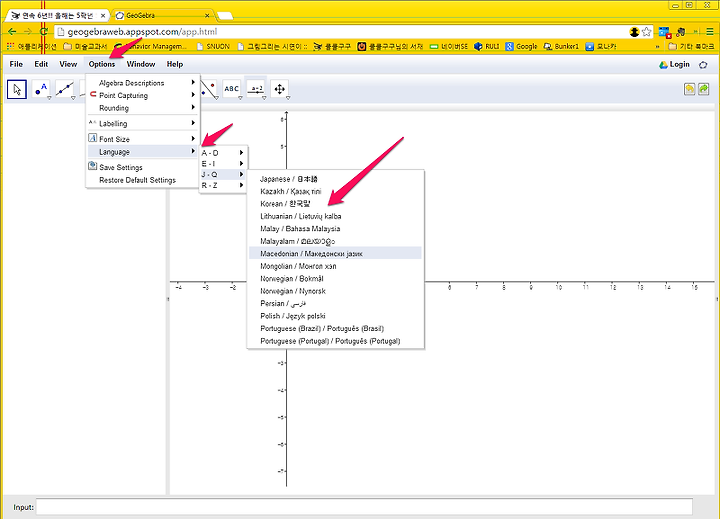Open the New Point tool dropdown arrow

click(49, 98)
